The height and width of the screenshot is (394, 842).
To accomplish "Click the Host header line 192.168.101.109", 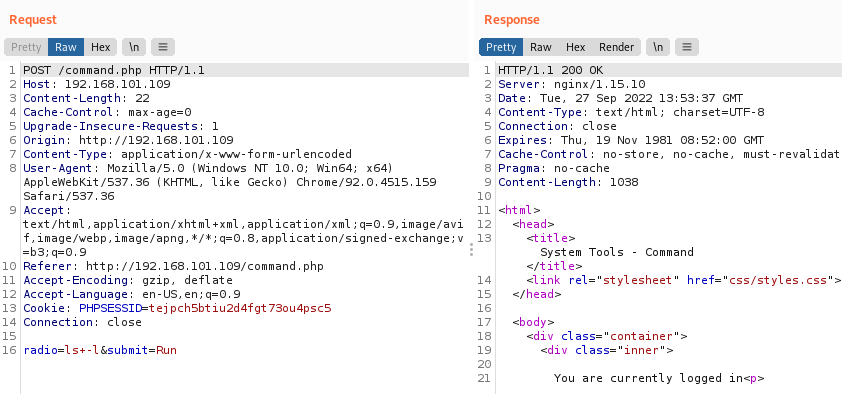I will tap(97, 84).
